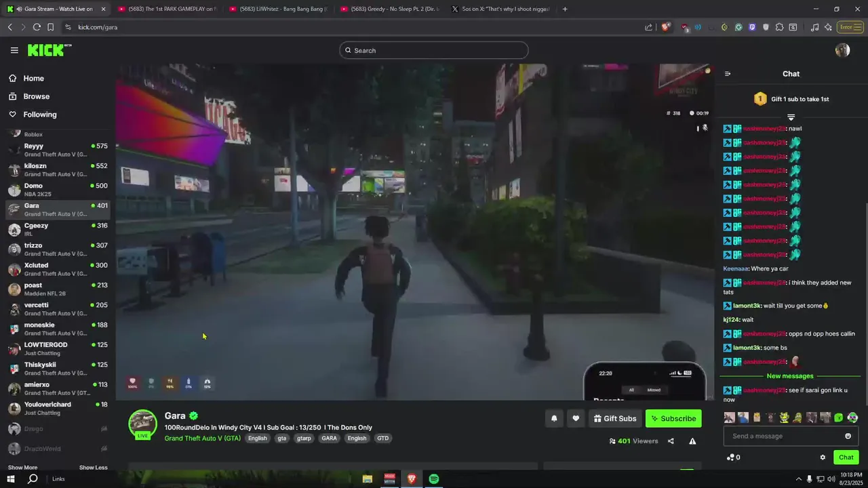Bookmark this page
This screenshot has width=868, height=488.
coord(51,27)
